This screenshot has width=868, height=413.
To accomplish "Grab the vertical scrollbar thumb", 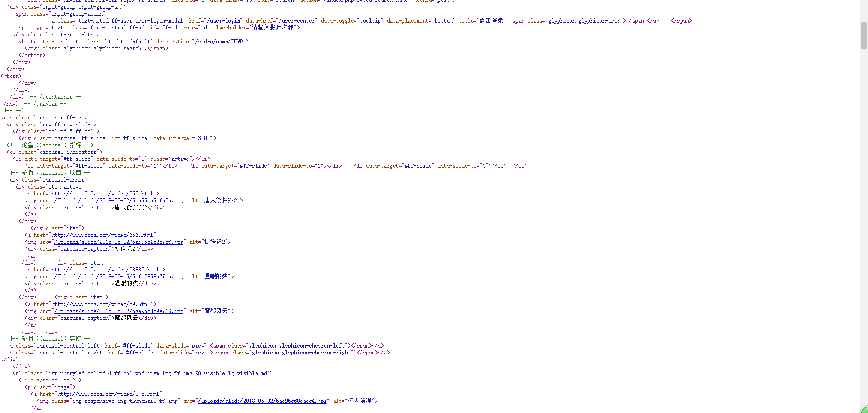I will pyautogui.click(x=864, y=35).
